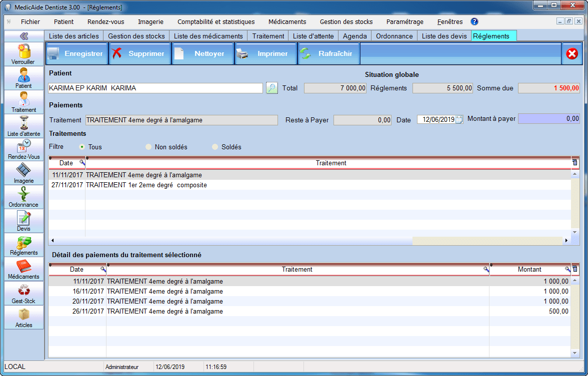
Task: Open the Imagerie film sidebar icon
Action: tap(23, 173)
